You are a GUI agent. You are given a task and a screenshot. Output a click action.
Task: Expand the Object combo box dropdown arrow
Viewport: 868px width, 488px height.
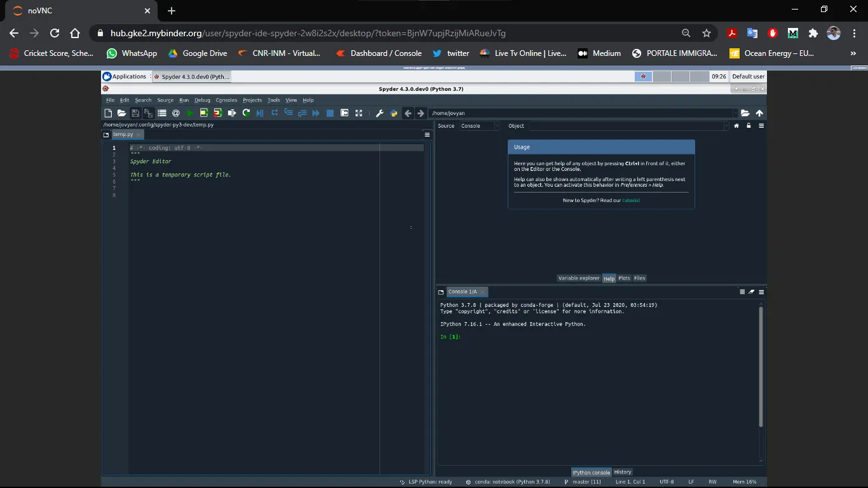(x=726, y=126)
